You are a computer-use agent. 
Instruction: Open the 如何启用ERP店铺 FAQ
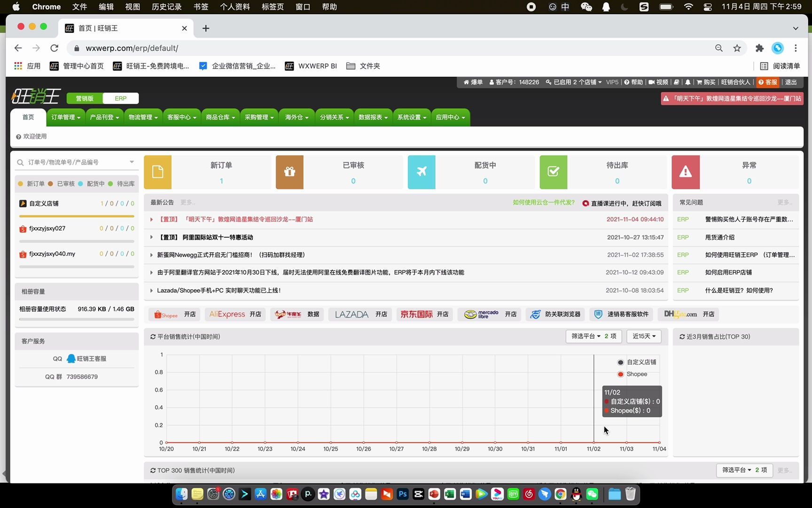click(728, 272)
